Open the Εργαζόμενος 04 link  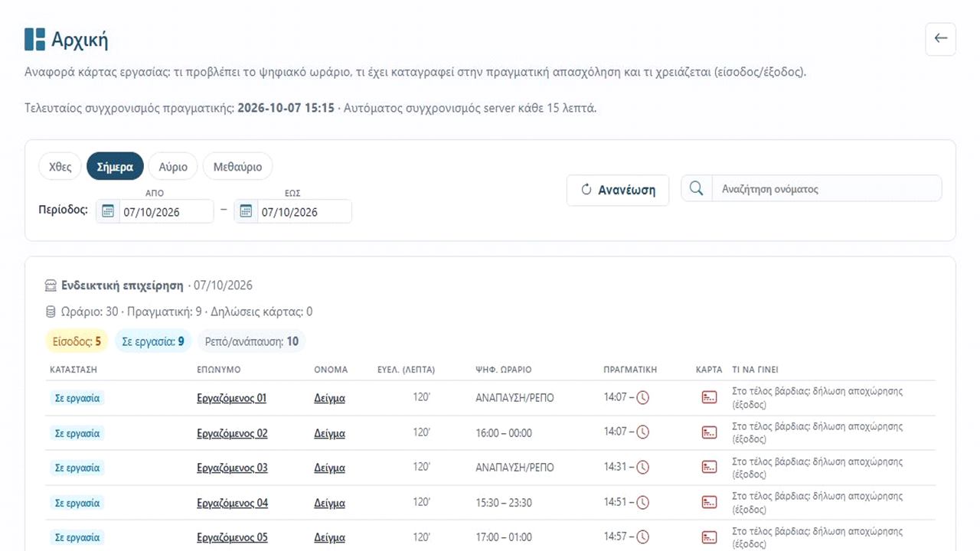[233, 503]
